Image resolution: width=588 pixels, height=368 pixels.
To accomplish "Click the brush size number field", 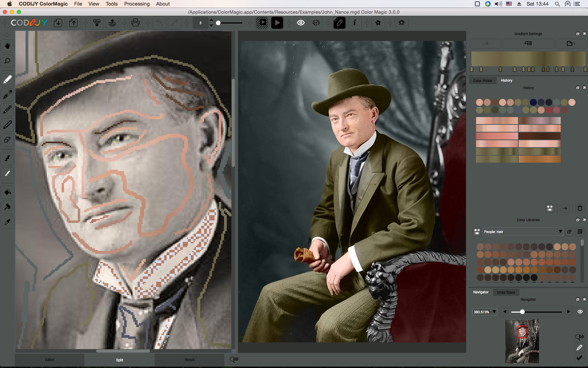I will tap(201, 23).
